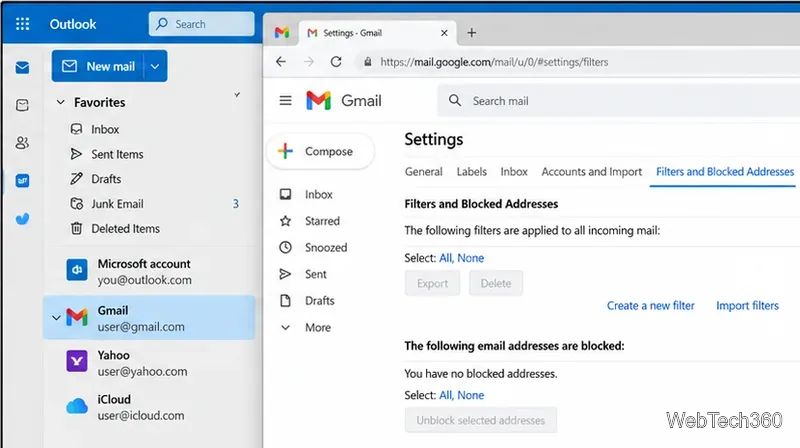Click the Inbox tray icon under Favorites
This screenshot has height=448, width=800.
[x=77, y=129]
